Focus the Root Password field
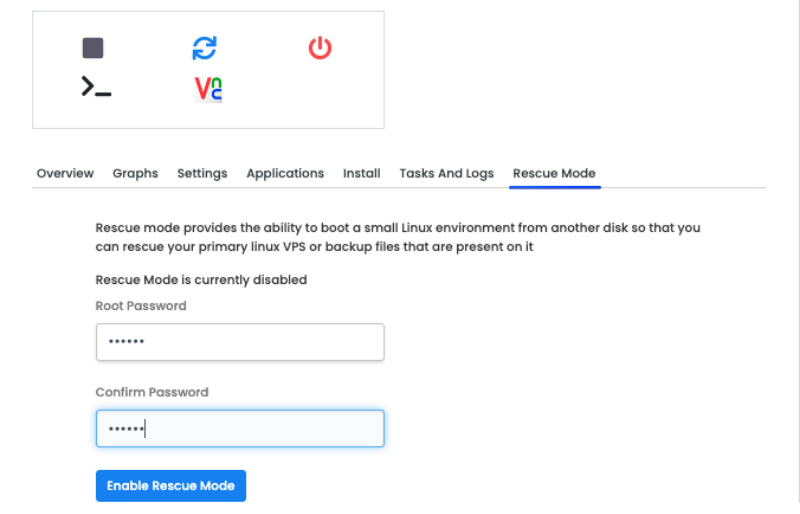 (240, 342)
